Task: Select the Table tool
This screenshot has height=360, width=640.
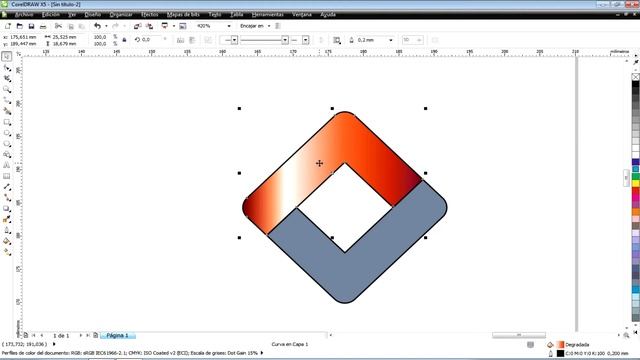Action: (x=7, y=176)
